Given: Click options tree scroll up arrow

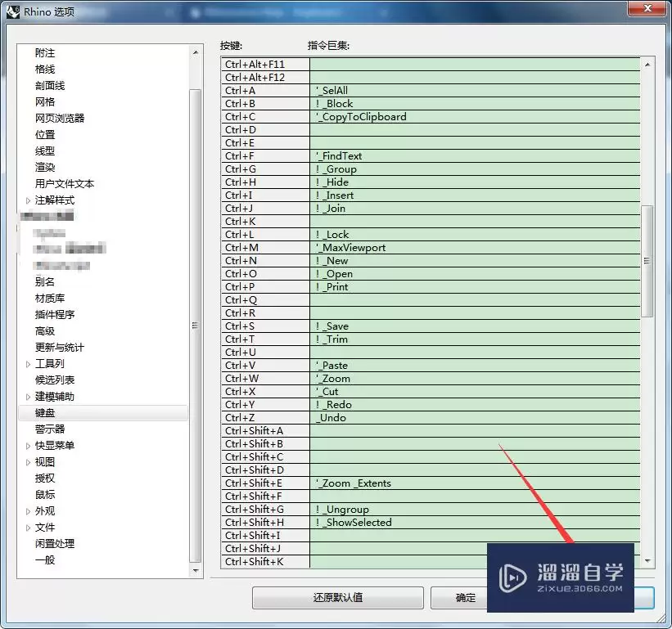Looking at the screenshot, I should point(195,52).
